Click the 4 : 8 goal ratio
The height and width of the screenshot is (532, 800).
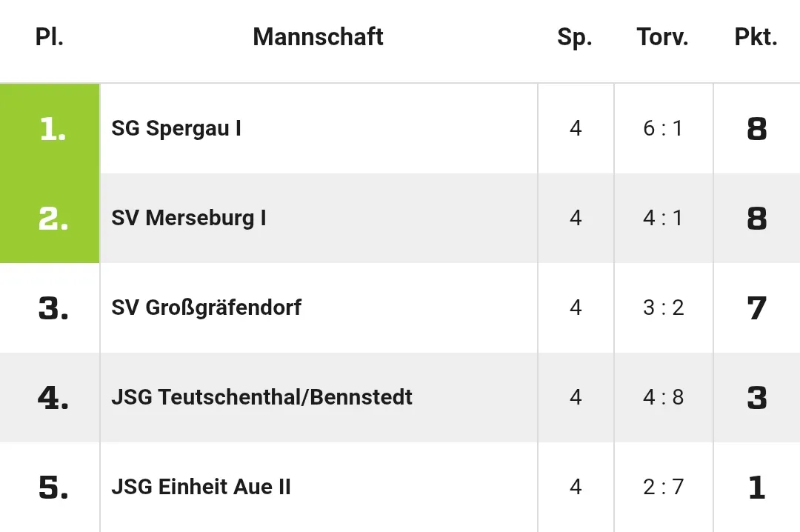[x=663, y=397]
